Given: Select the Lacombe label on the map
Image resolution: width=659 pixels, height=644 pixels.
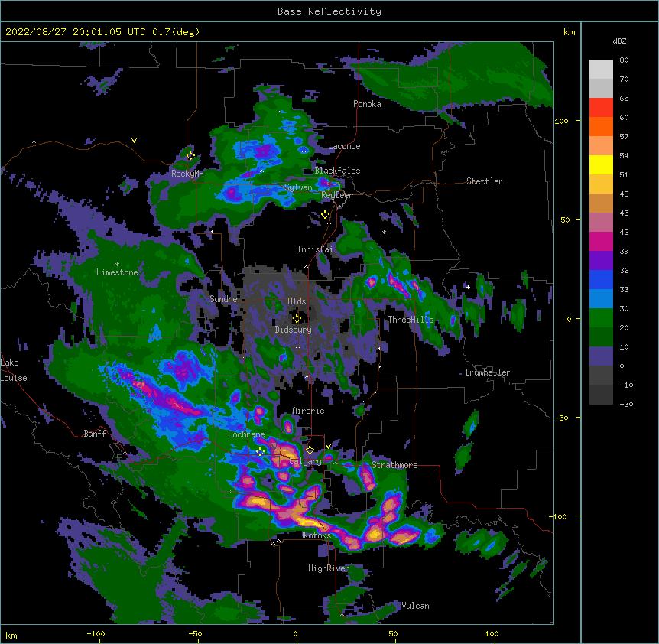Looking at the screenshot, I should click(x=344, y=146).
